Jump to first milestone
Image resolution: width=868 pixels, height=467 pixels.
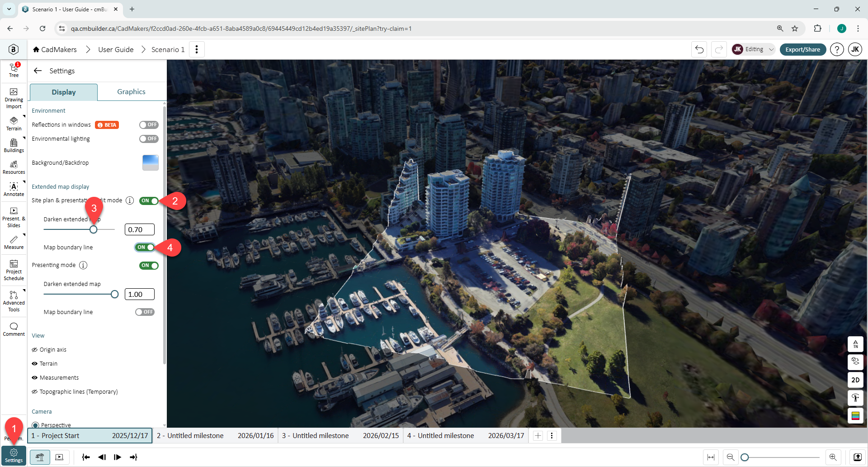click(x=86, y=457)
